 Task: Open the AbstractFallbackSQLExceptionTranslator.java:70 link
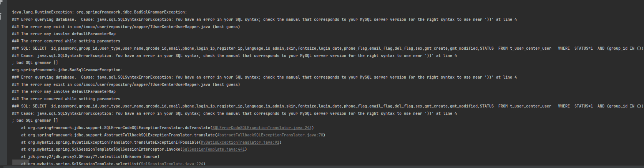(x=270, y=135)
